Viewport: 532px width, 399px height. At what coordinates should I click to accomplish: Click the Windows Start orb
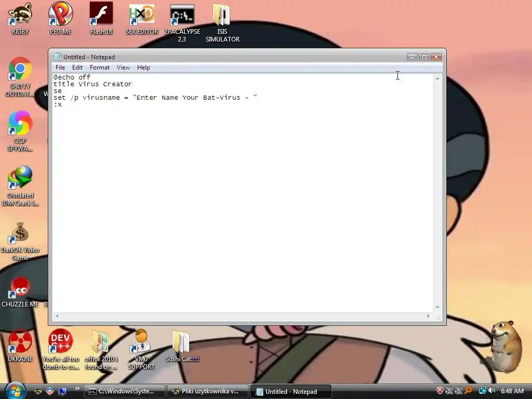pyautogui.click(x=15, y=391)
